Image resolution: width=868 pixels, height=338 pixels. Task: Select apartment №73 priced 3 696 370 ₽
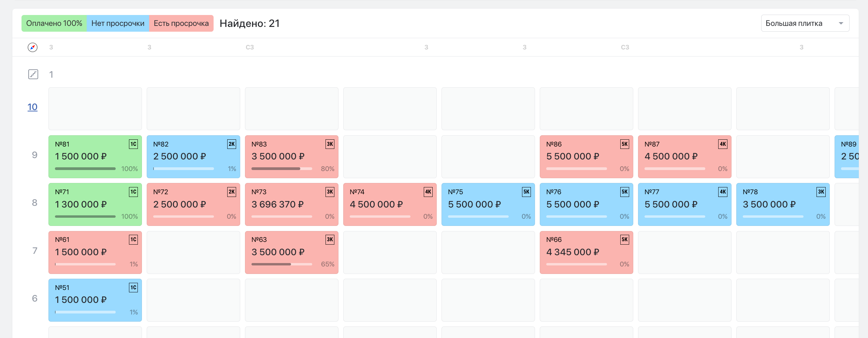point(292,204)
